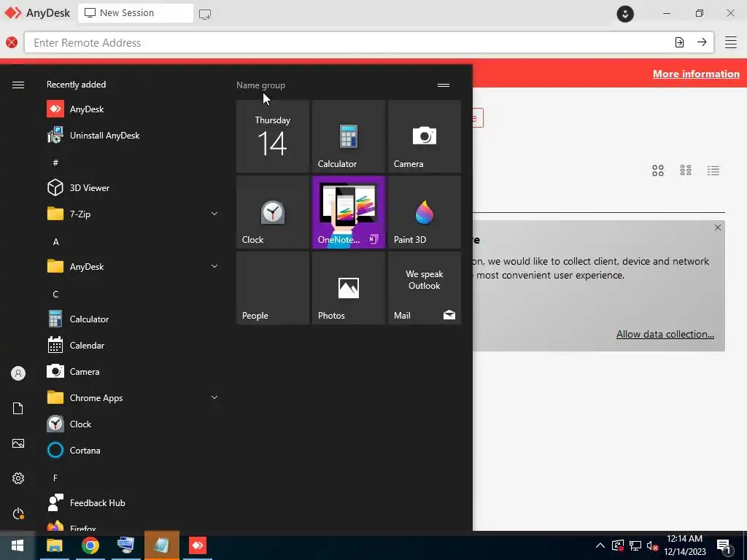This screenshot has height=560, width=747.
Task: Open AnyDesk from the taskbar
Action: click(x=197, y=545)
